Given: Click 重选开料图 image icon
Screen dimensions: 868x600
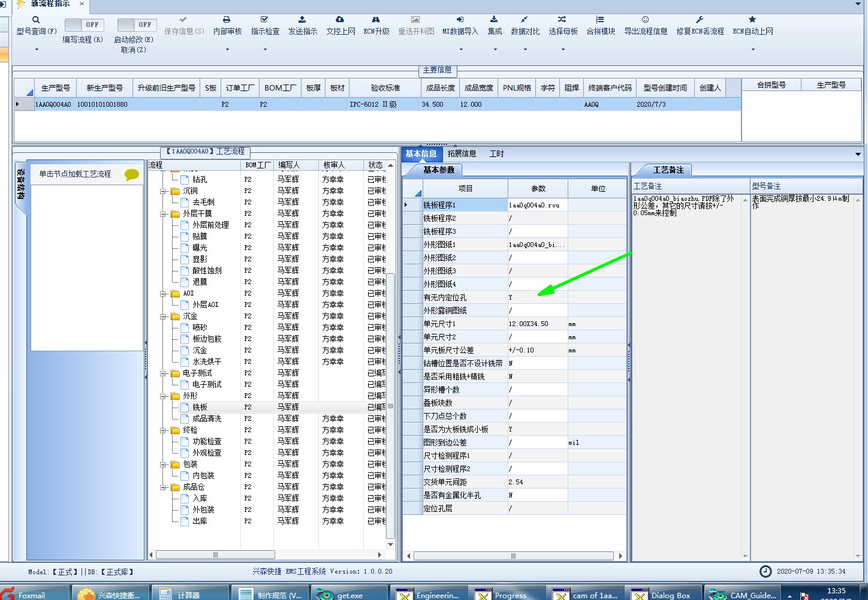Looking at the screenshot, I should click(x=415, y=20).
